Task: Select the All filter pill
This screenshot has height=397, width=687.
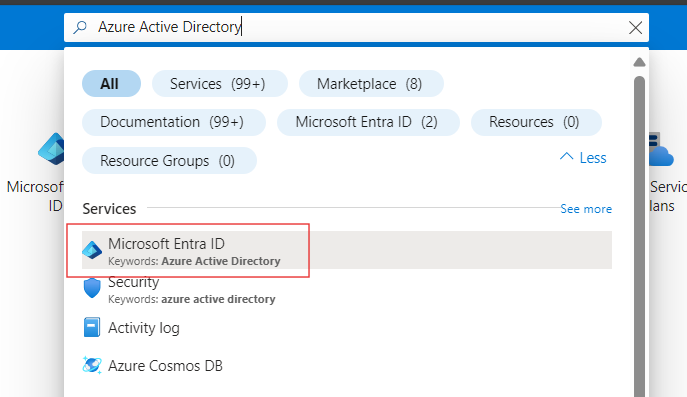Action: (x=111, y=84)
